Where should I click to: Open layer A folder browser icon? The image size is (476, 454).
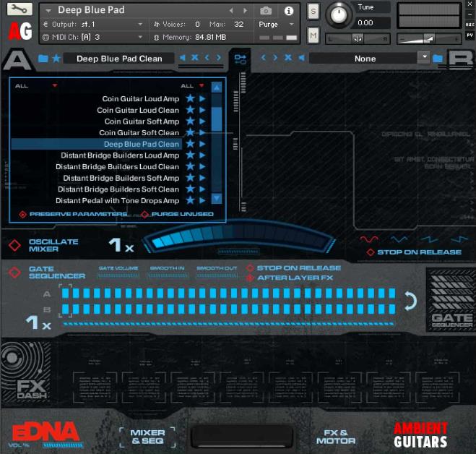(43, 59)
